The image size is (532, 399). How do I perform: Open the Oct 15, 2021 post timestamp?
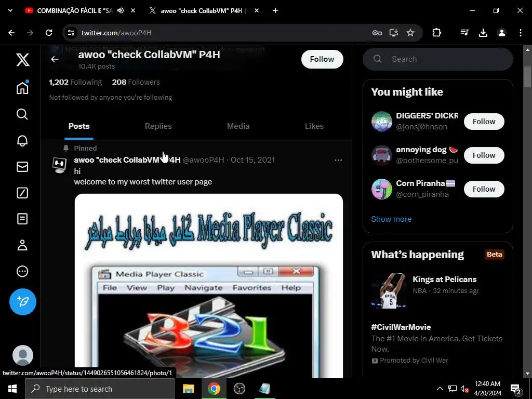coord(253,160)
